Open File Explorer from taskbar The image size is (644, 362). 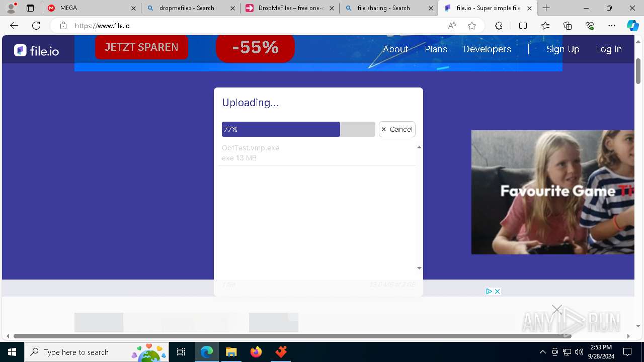[x=231, y=352]
